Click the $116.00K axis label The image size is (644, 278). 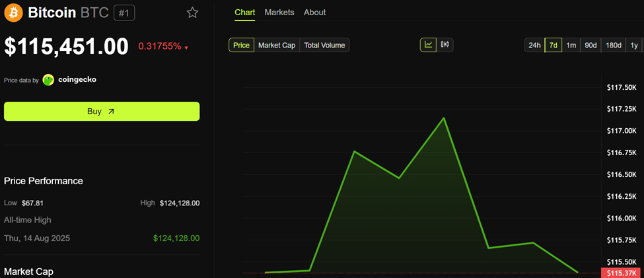point(622,219)
